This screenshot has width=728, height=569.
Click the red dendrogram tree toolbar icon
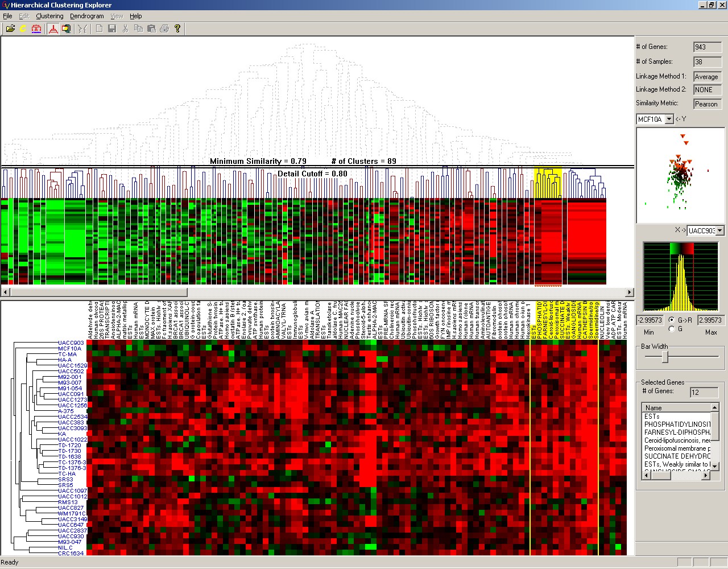coord(36,28)
